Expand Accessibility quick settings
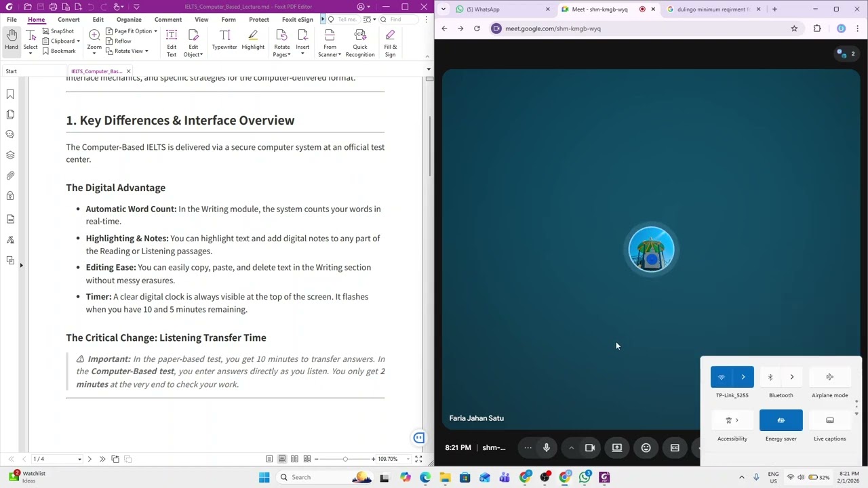Viewport: 868px width, 488px height. coord(732,420)
